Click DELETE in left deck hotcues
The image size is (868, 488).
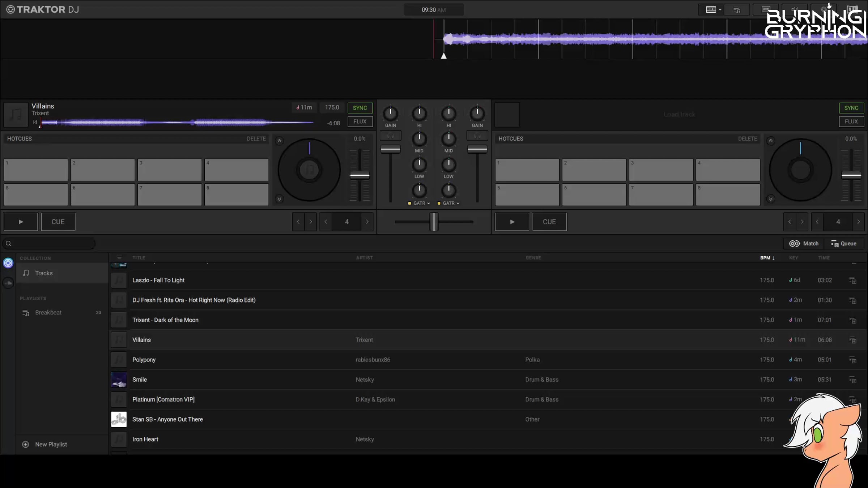pos(256,138)
